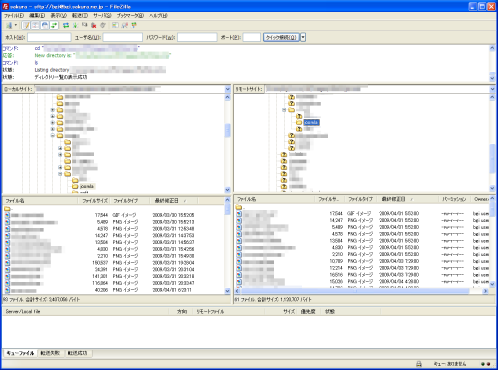498x370 pixels.
Task: Click the GIF イメージ file icon in local list
Action: [x=7, y=215]
